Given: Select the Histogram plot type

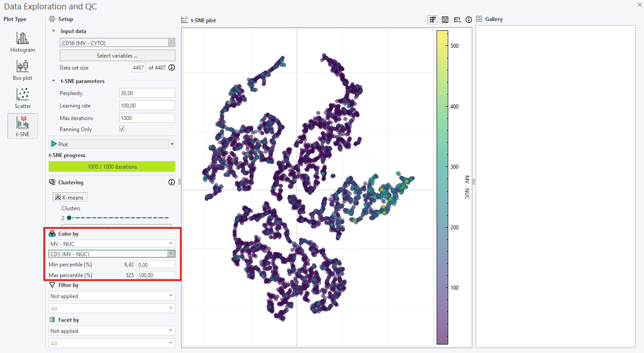Looking at the screenshot, I should 22,42.
